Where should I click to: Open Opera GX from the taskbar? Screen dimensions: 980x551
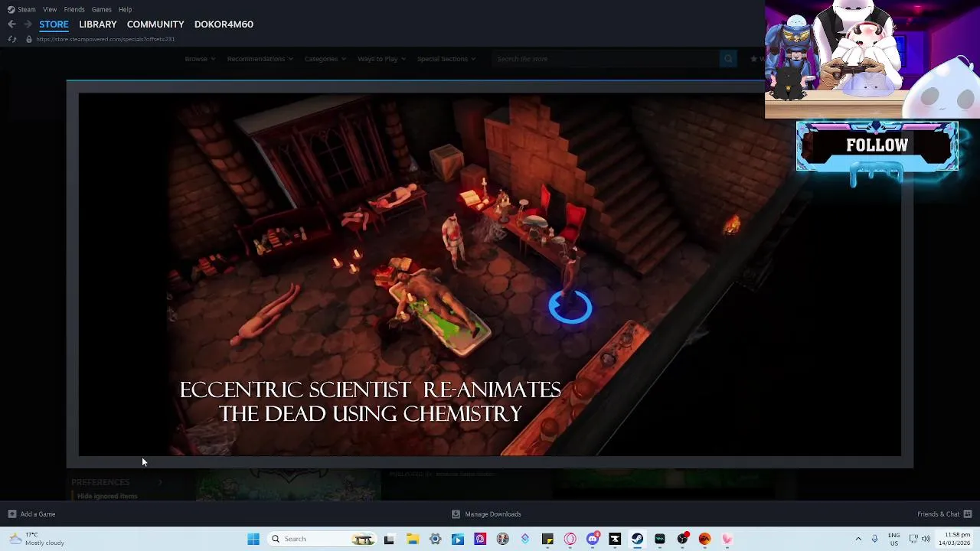pyautogui.click(x=570, y=539)
